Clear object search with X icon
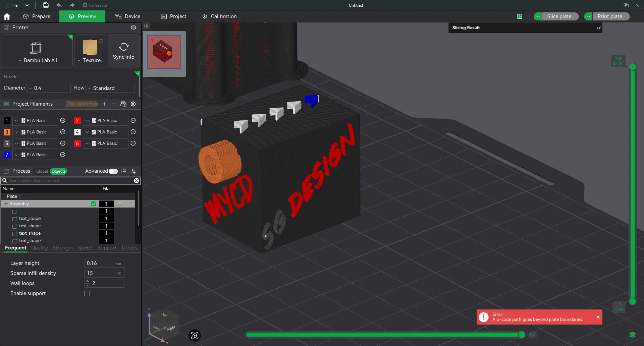This screenshot has width=644, height=346. pos(137,180)
